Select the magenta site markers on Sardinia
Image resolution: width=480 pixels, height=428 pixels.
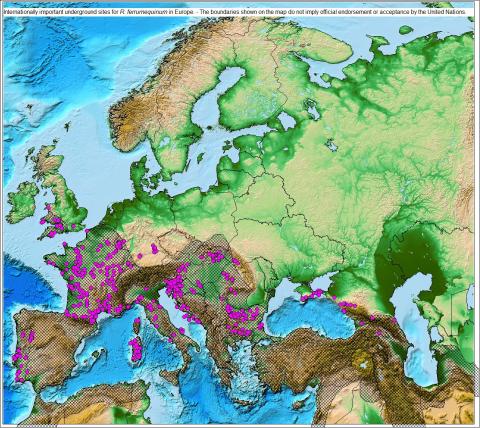point(136,350)
